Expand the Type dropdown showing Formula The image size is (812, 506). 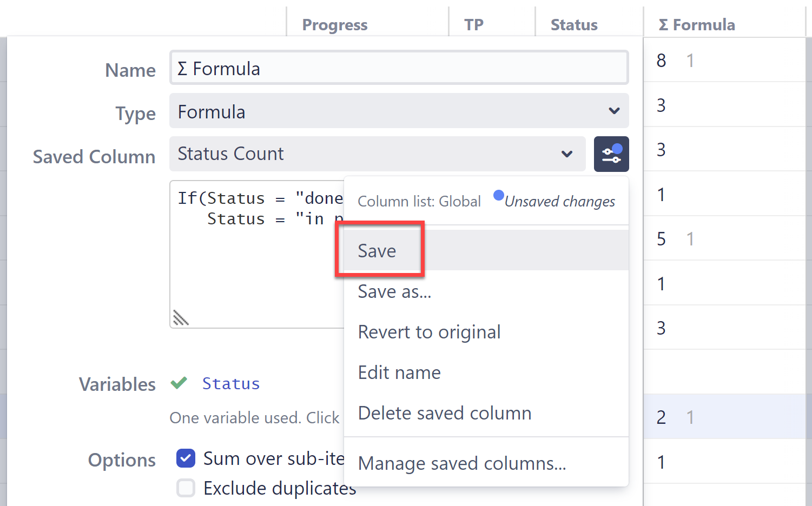399,111
